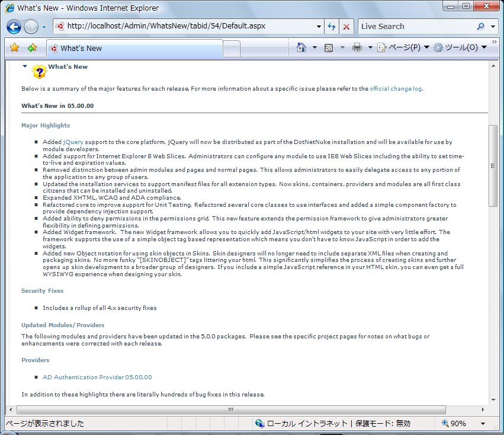Image resolution: width=504 pixels, height=435 pixels.
Task: Click the browser Forward arrow button
Action: pos(31,27)
